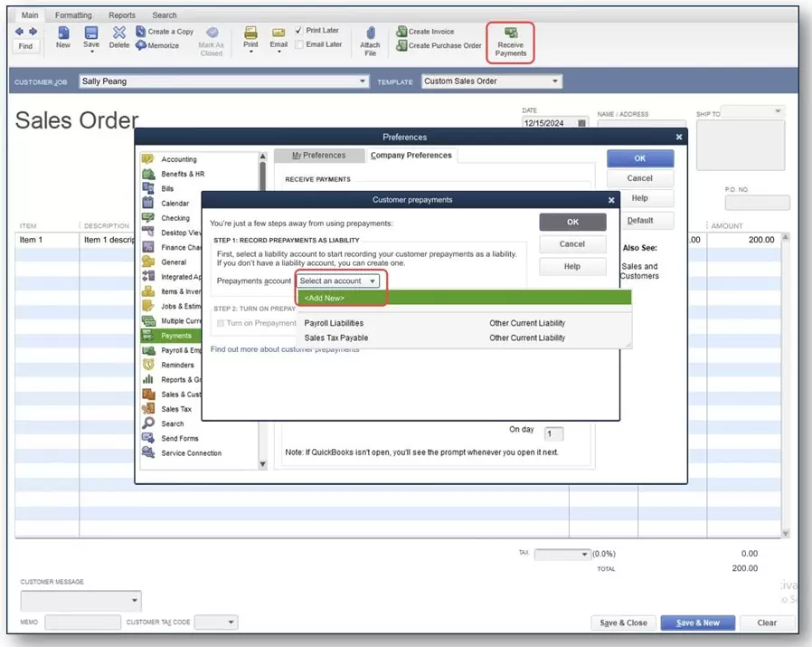Click the Memorize icon
This screenshot has height=647, width=812.
[x=141, y=45]
